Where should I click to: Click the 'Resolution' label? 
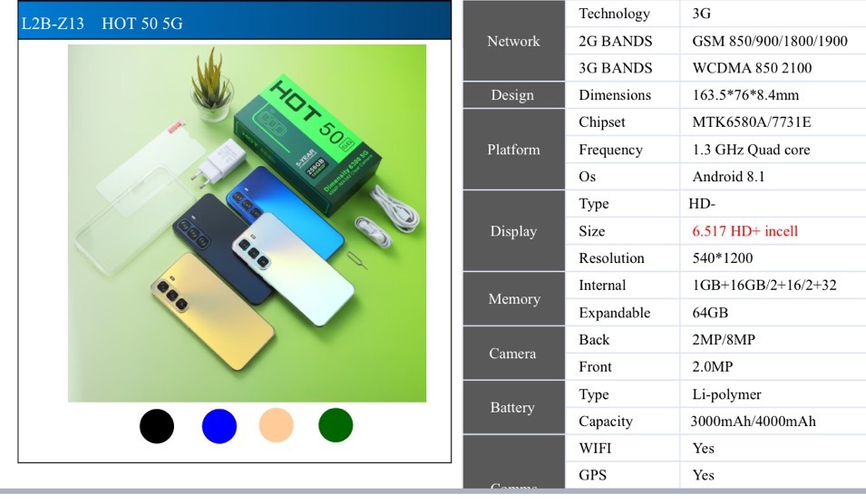611,257
